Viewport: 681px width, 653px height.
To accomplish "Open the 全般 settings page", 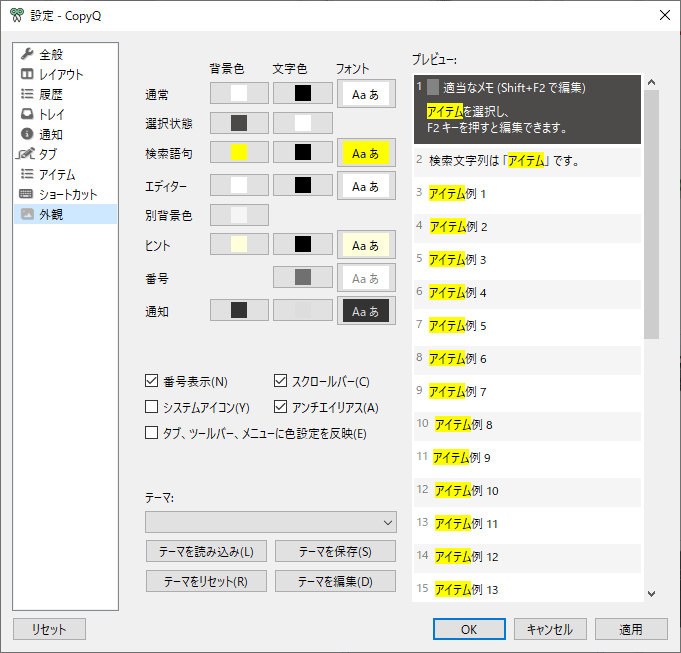I will (x=66, y=54).
